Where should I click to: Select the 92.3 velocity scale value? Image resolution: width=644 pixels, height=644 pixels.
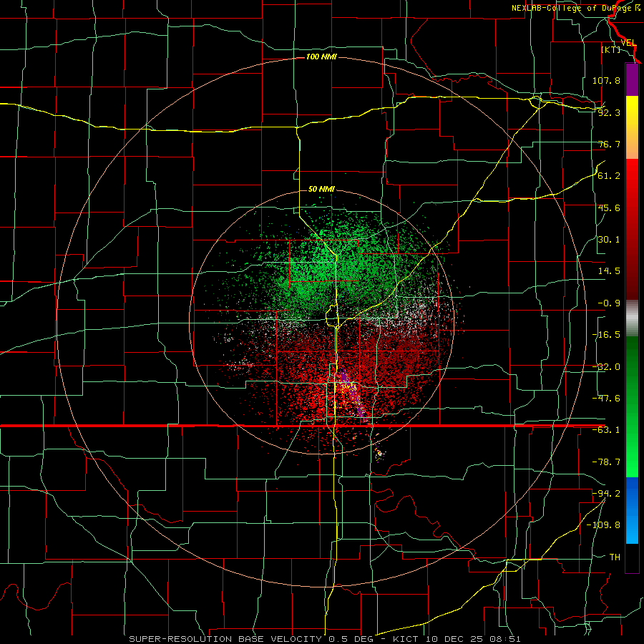point(609,112)
